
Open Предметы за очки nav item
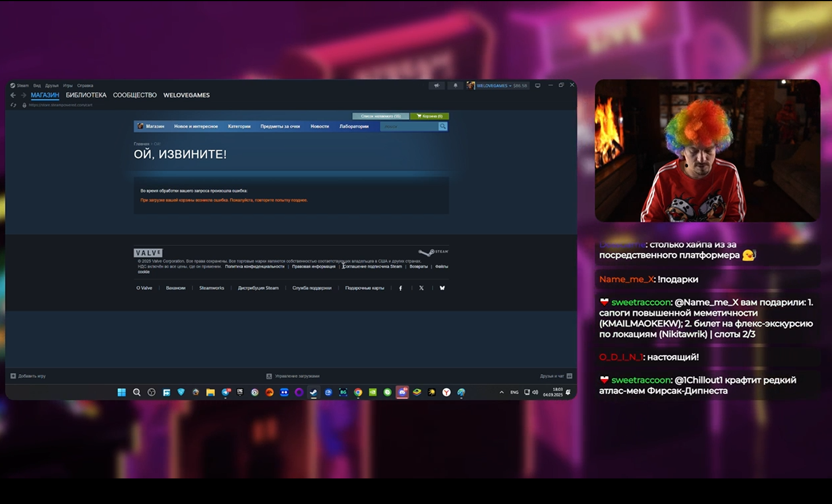[280, 126]
